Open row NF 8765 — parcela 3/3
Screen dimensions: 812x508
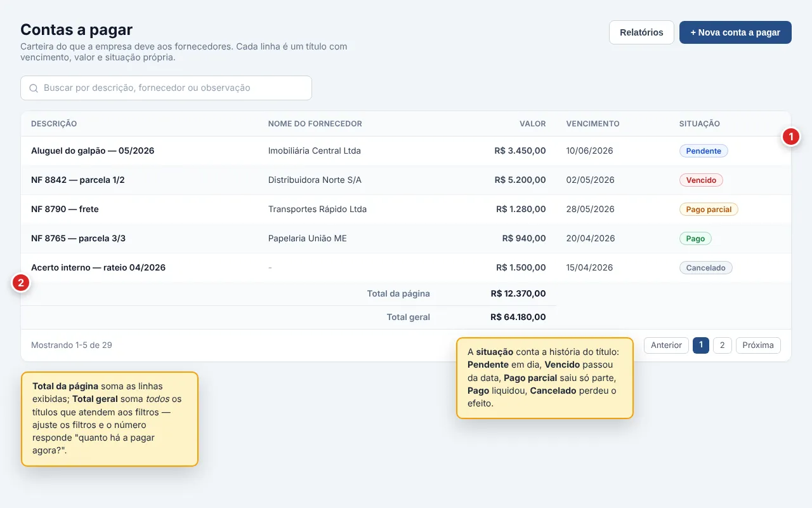(406, 239)
